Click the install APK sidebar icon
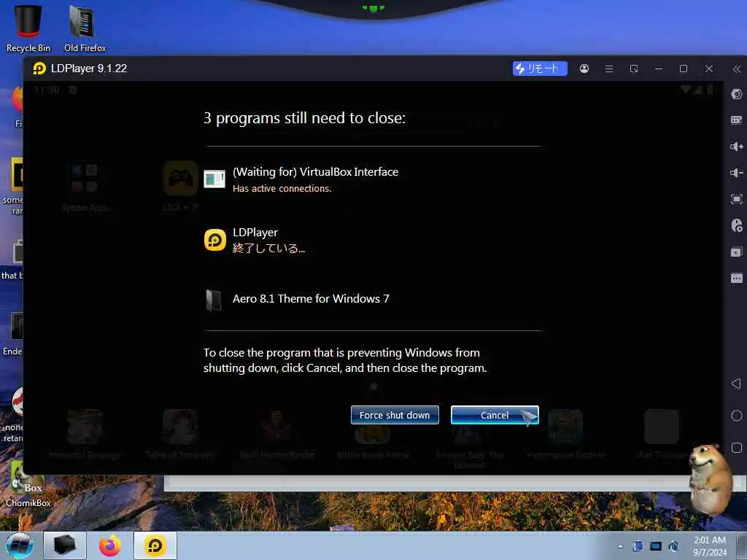The height and width of the screenshot is (560, 747). pyautogui.click(x=737, y=252)
